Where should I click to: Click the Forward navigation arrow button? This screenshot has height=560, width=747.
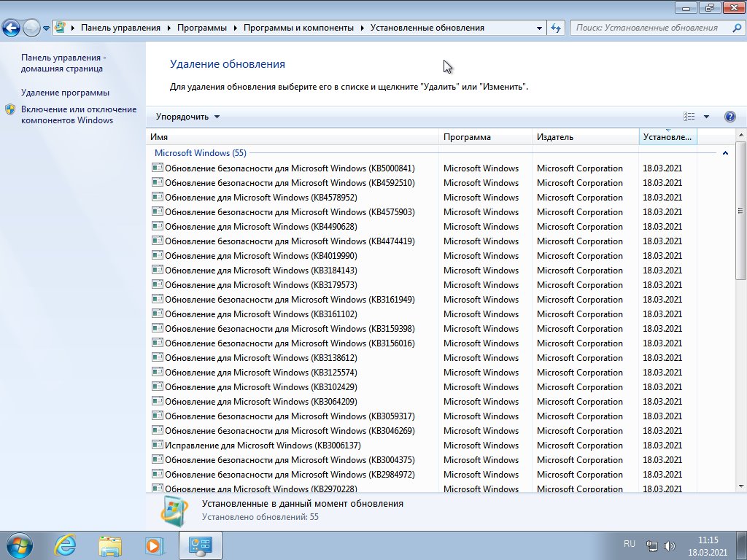click(x=31, y=28)
